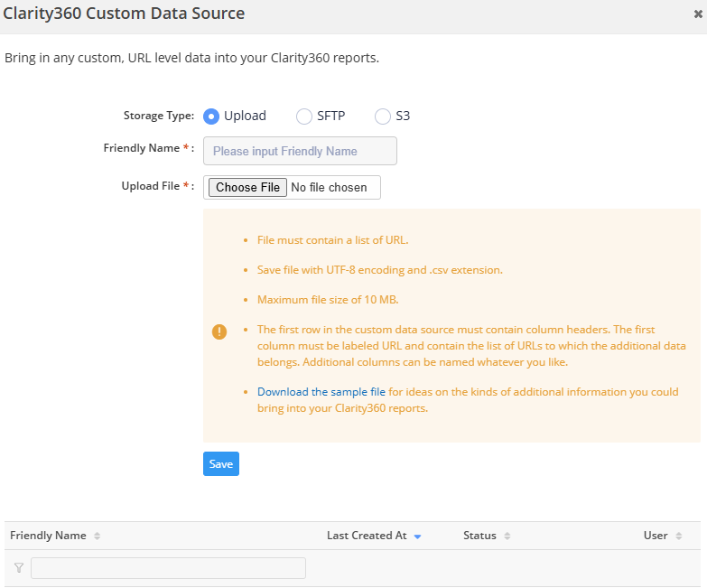
Task: Click sort arrows beside User header
Action: [x=678, y=537]
